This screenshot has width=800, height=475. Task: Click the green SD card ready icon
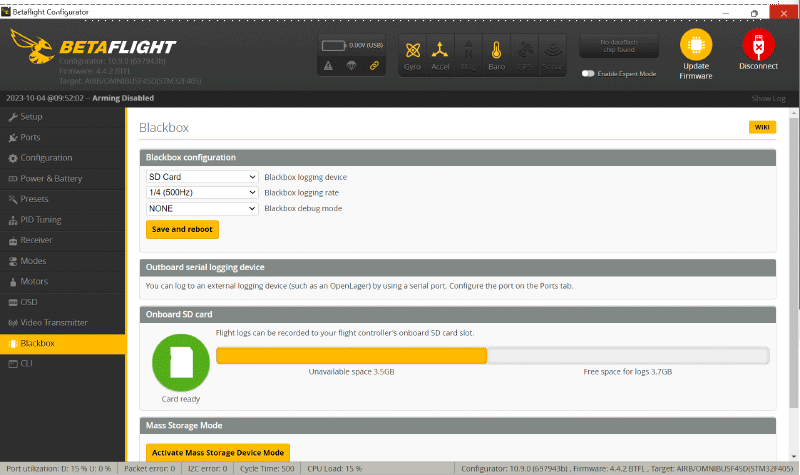tap(180, 361)
